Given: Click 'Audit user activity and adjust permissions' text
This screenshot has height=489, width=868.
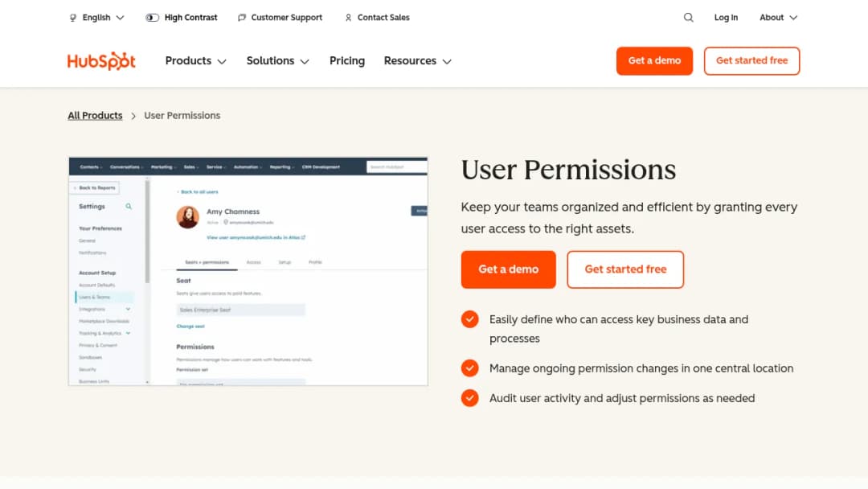Looking at the screenshot, I should point(622,398).
